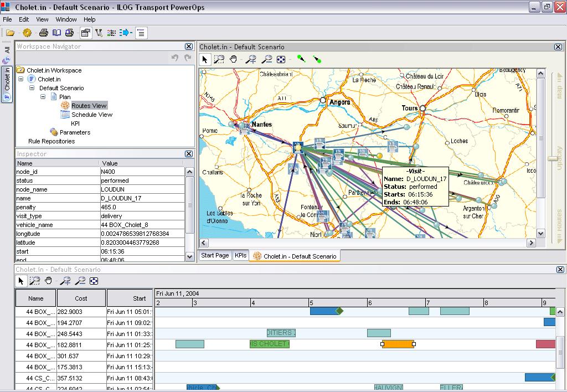This screenshot has width=567, height=392.
Task: Click the Name column header in schedule table
Action: tap(36, 298)
